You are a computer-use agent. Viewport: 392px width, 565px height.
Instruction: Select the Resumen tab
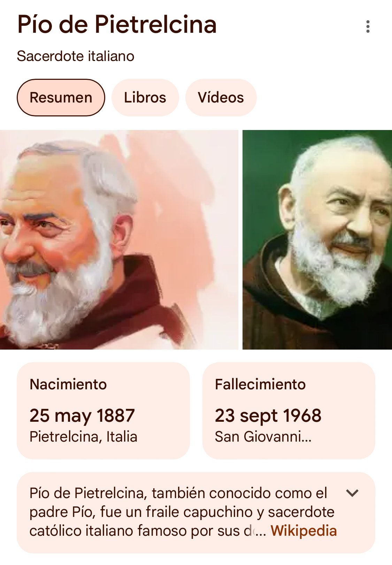61,98
